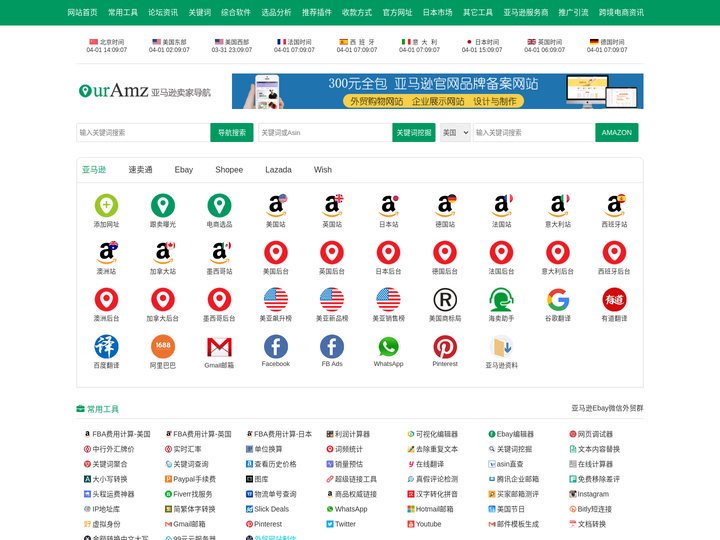Switch to the 亚马逊 tab
The width and height of the screenshot is (720, 540).
94,169
